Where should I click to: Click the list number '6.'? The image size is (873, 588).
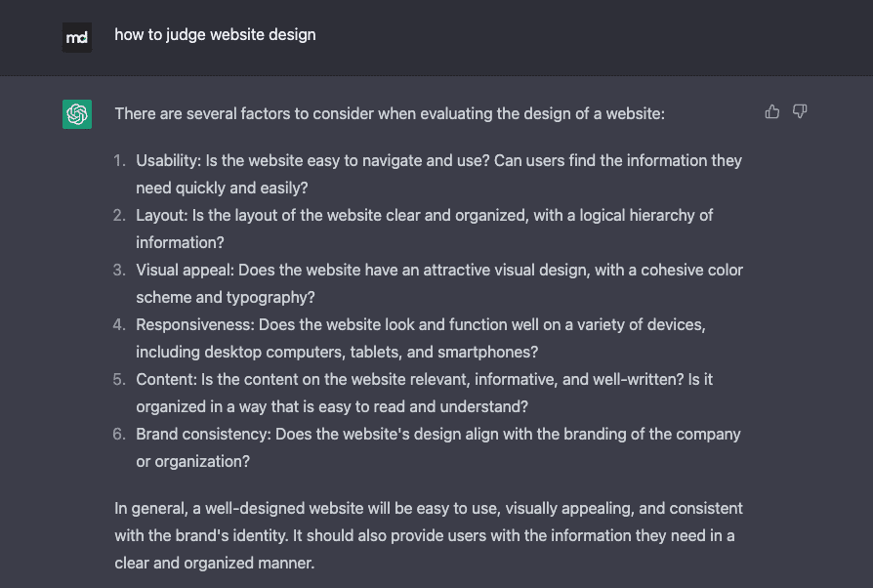tap(119, 434)
